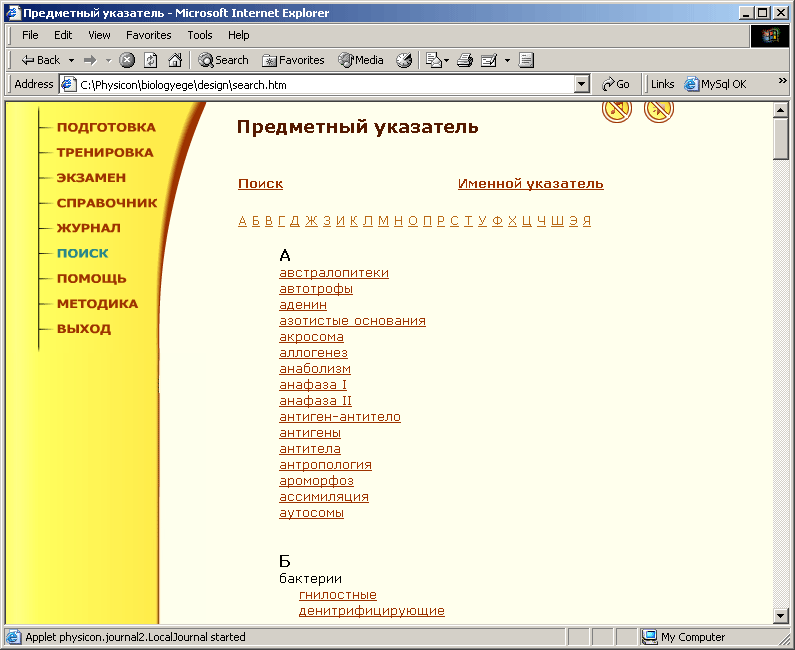Open the Именной указатель link

pos(531,184)
